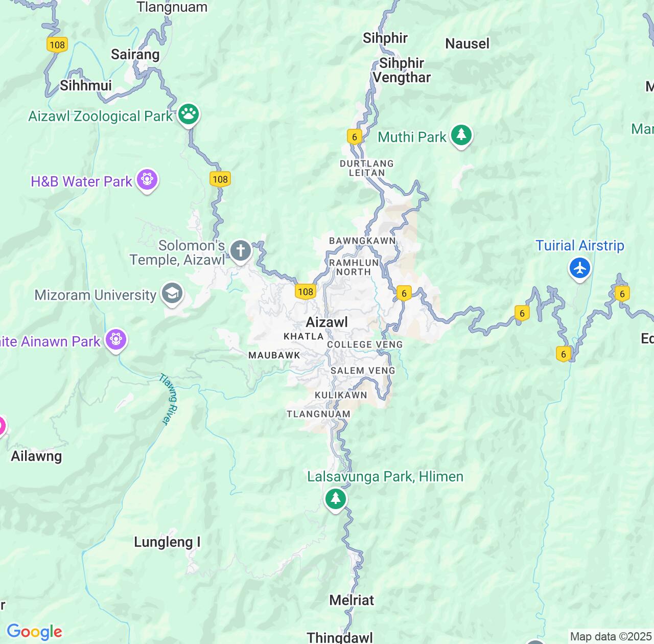The width and height of the screenshot is (654, 644).
Task: Click the Tuirial Airstrip airplane icon
Action: click(x=580, y=268)
